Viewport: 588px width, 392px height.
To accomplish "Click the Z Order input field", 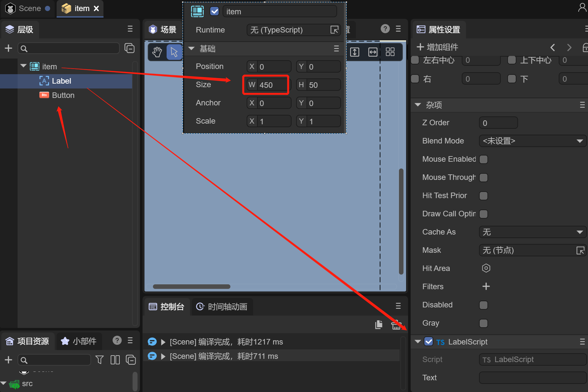I will [498, 123].
